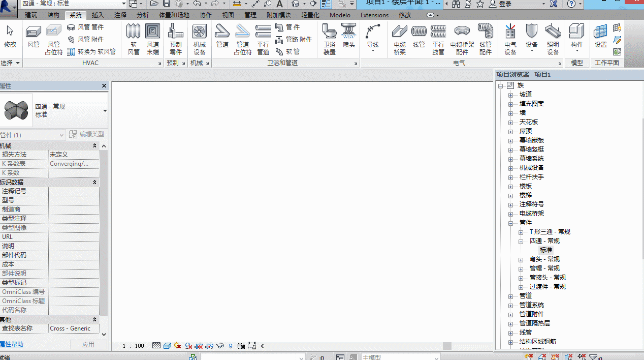The height and width of the screenshot is (360, 644).
Task: Open 设置 work plane settings
Action: pos(601,37)
